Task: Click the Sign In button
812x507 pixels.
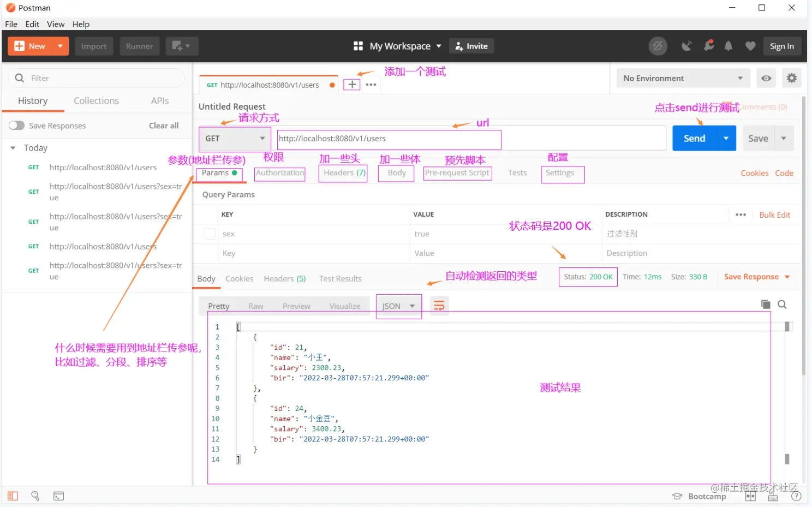Action: (x=782, y=46)
